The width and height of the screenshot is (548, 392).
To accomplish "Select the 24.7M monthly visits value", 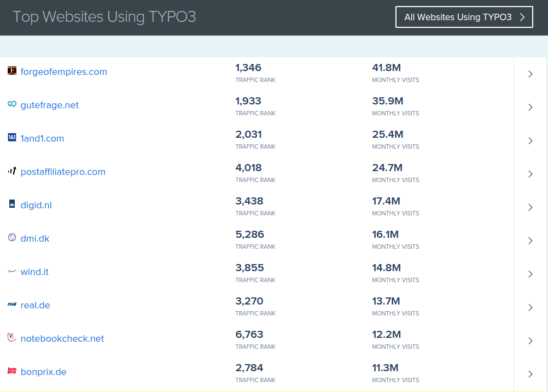I will point(387,168).
